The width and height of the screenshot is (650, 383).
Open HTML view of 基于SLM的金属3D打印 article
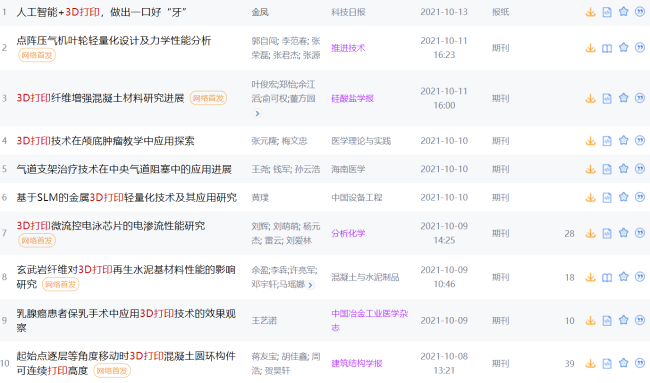click(x=607, y=197)
